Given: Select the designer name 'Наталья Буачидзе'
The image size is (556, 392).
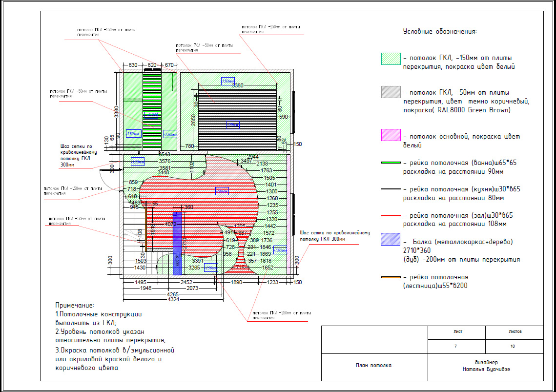Looking at the screenshot, I should (486, 369).
